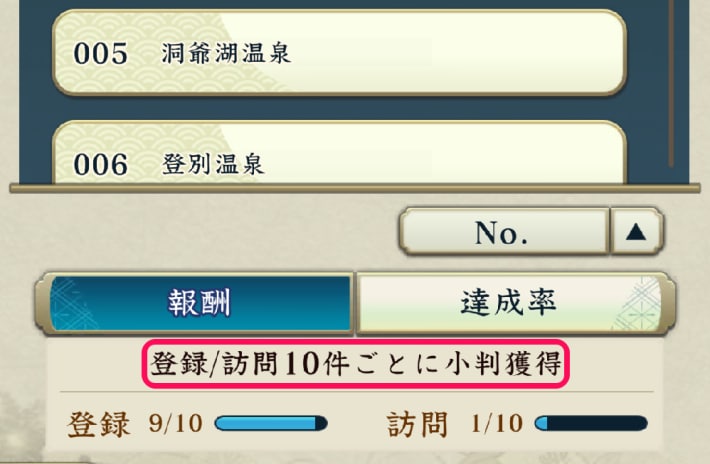Open the No. sort dropdown
Screen dimensions: 710x464
(x=503, y=232)
